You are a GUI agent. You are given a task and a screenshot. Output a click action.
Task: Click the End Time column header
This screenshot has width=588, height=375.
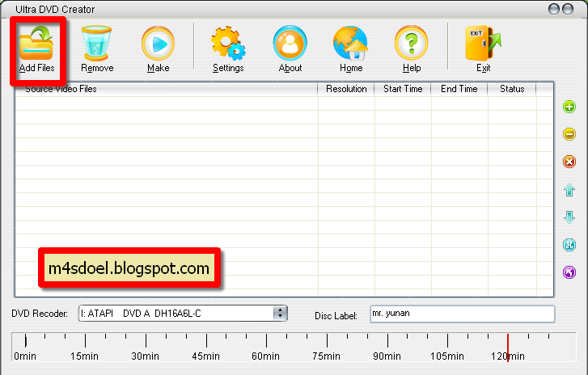coord(459,89)
